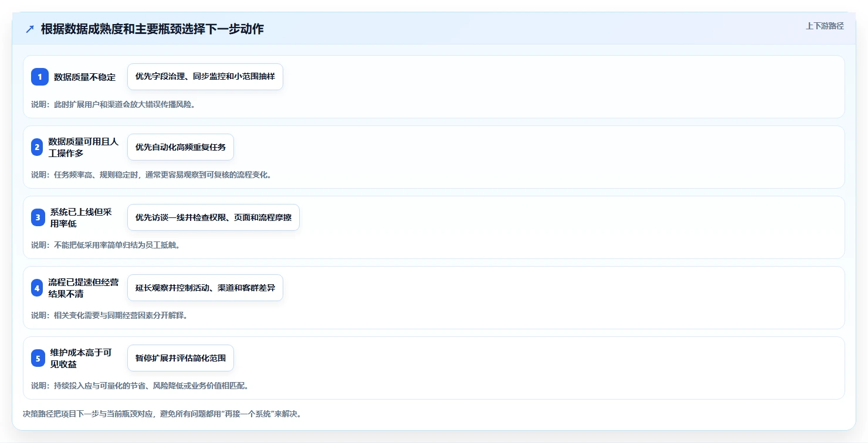This screenshot has height=443, width=868.
Task: Click the step 5 number badge
Action: point(38,358)
